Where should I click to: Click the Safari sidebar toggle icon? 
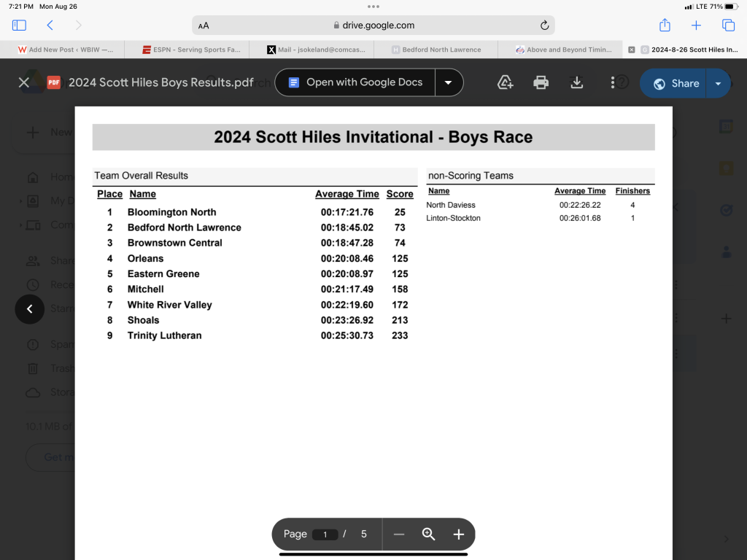coord(19,26)
